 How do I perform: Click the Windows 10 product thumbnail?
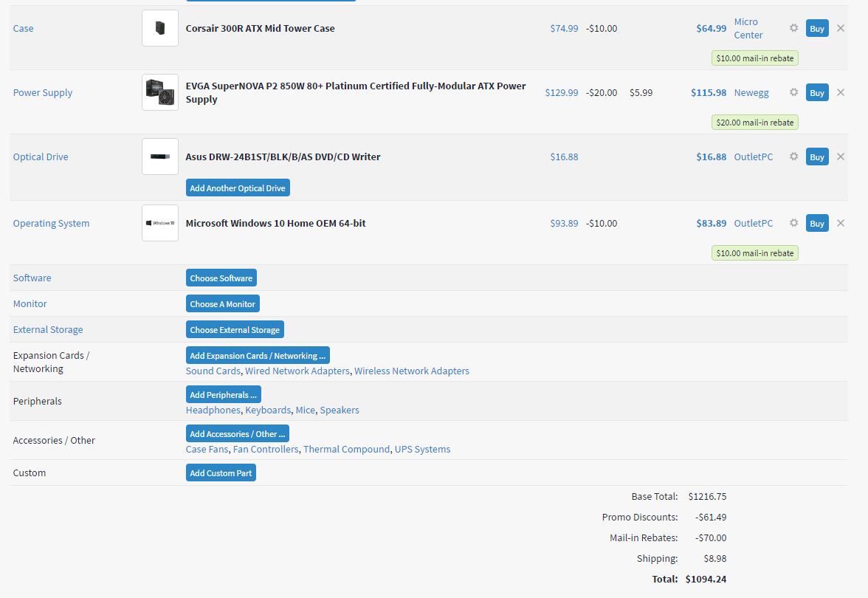click(x=160, y=223)
